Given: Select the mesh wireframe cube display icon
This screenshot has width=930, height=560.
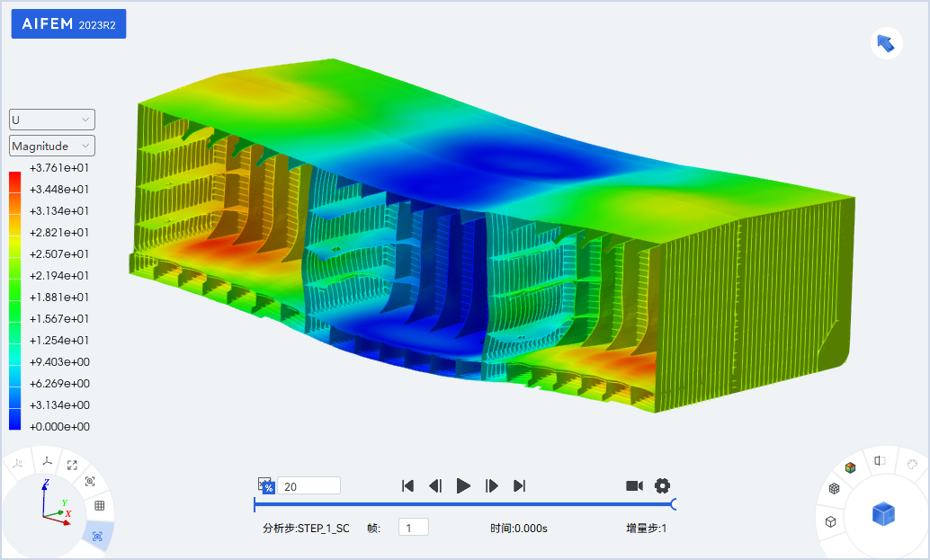Looking at the screenshot, I should point(835,488).
